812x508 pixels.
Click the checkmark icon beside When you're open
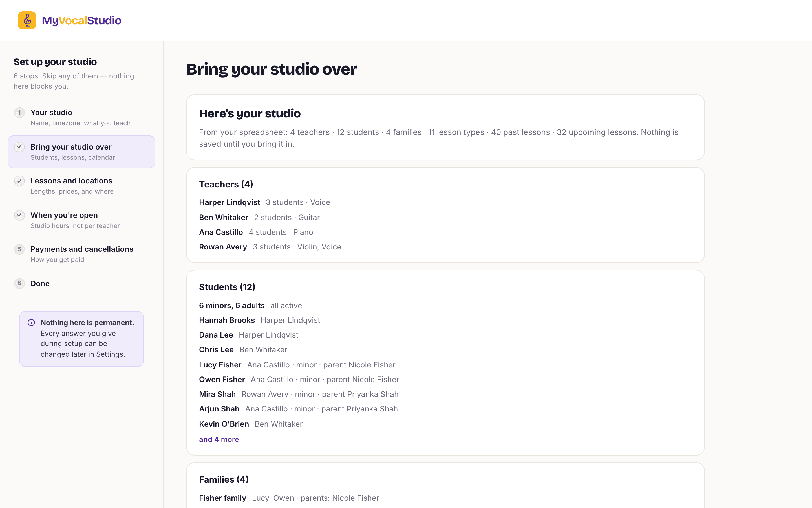19,215
